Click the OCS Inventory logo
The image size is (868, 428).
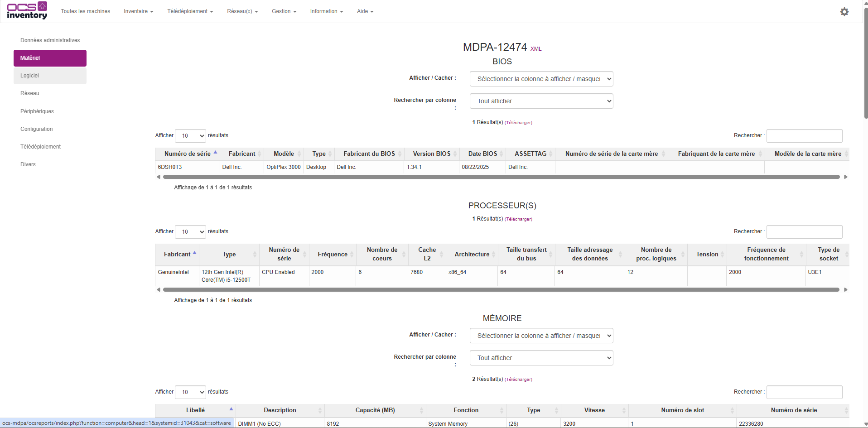pyautogui.click(x=27, y=11)
